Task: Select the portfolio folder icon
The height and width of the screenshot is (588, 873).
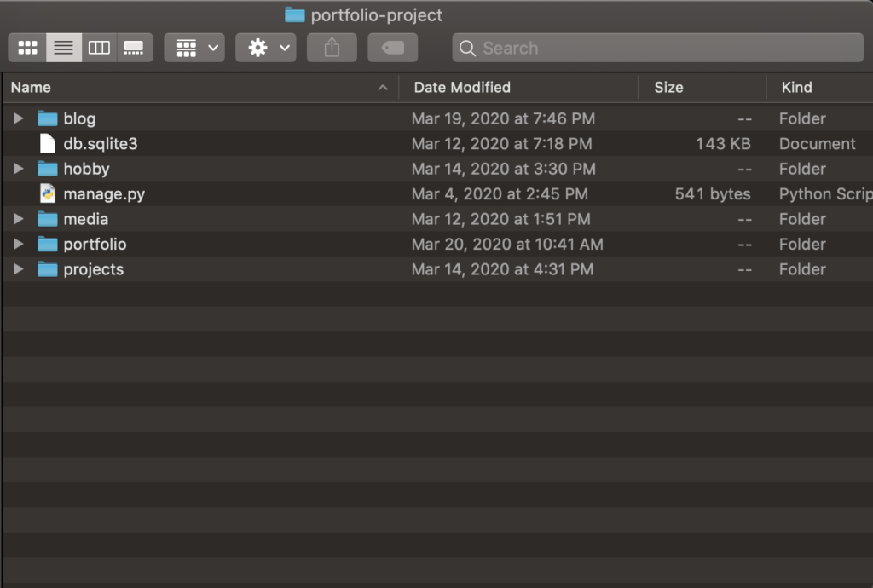Action: coord(48,244)
